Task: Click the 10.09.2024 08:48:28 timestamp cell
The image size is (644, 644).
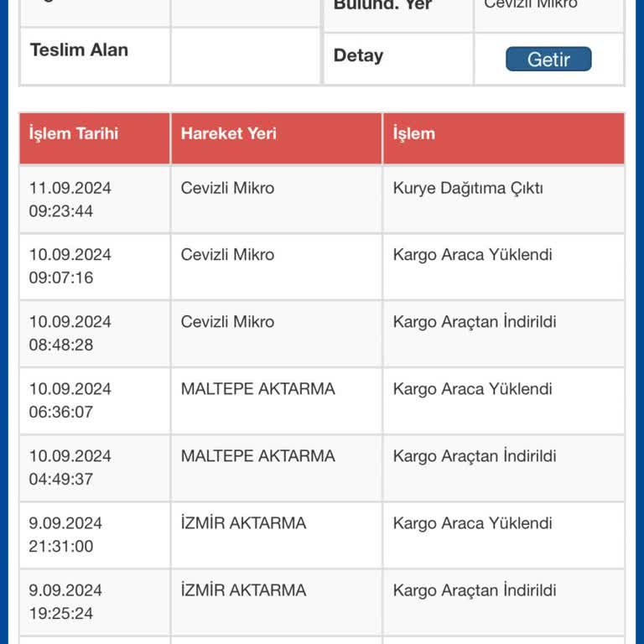Action: [x=70, y=334]
